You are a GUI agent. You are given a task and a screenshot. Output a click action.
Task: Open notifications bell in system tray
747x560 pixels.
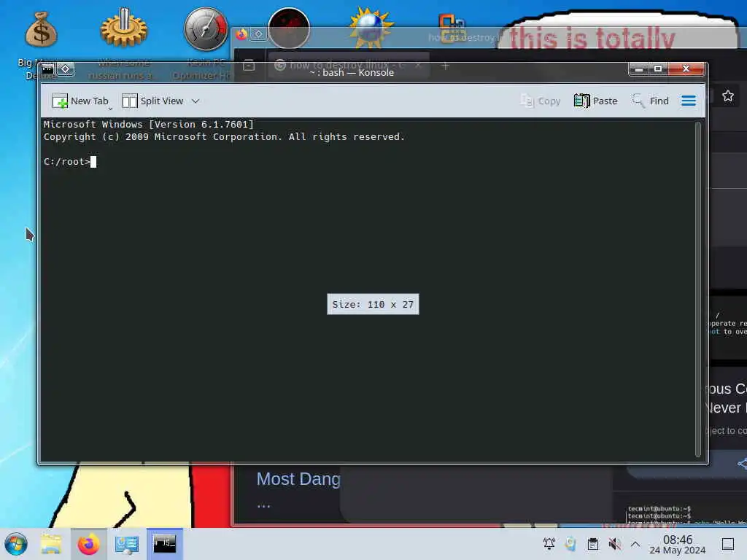click(549, 543)
